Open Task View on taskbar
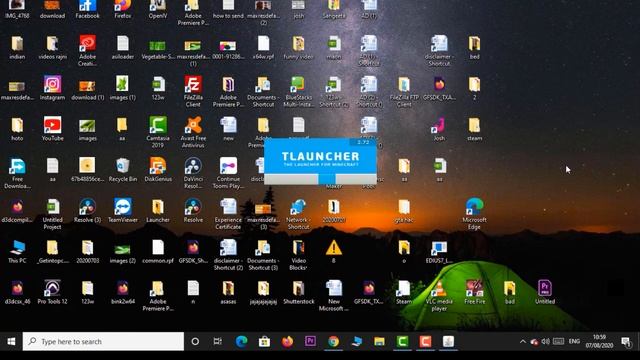 (218, 341)
